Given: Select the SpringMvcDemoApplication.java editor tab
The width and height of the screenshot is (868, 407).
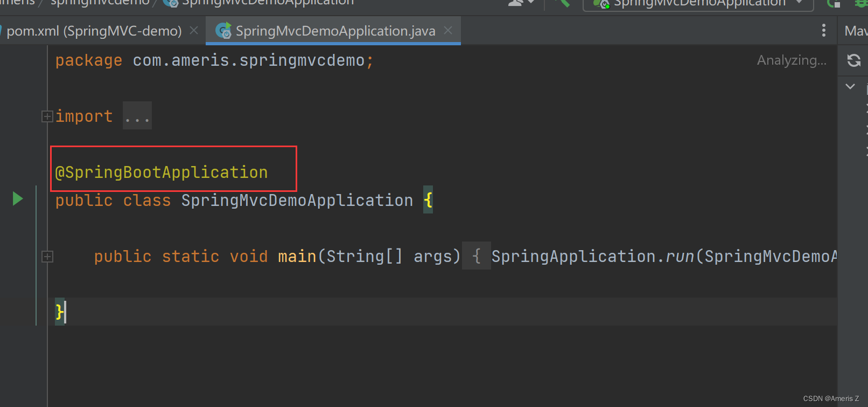Looking at the screenshot, I should (334, 31).
